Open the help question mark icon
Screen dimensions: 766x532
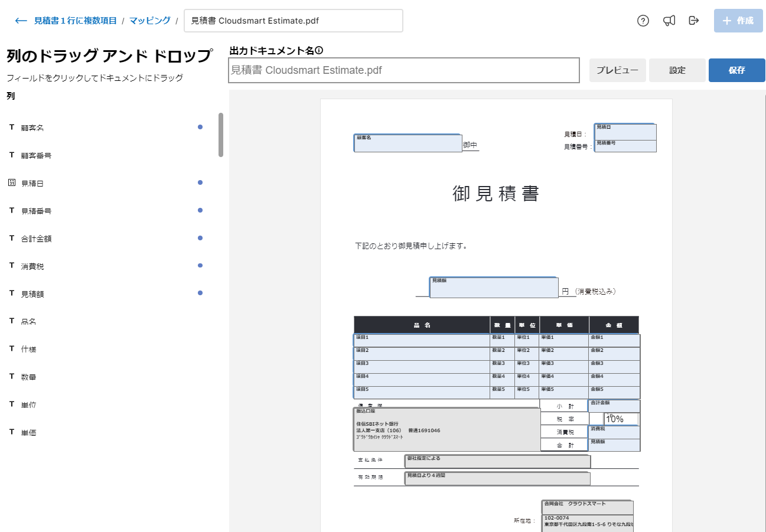[643, 21]
